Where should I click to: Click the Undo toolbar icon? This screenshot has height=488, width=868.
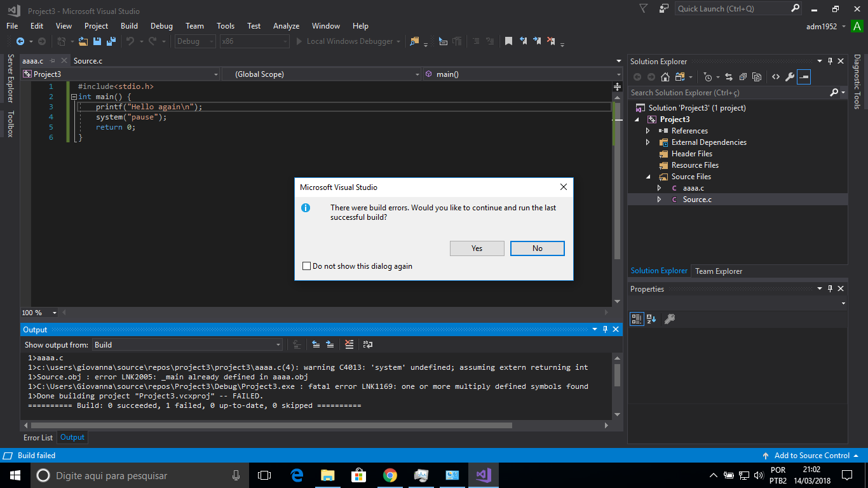(x=130, y=41)
